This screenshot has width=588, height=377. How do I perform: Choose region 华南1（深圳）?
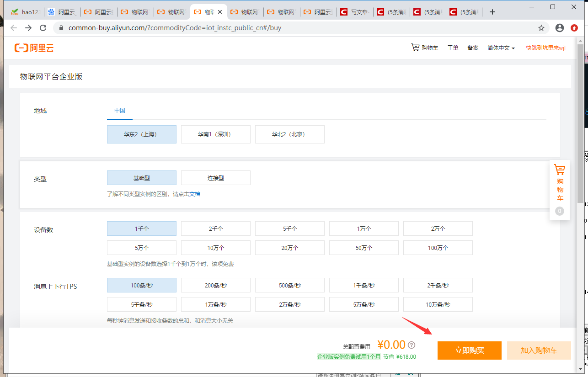point(216,134)
